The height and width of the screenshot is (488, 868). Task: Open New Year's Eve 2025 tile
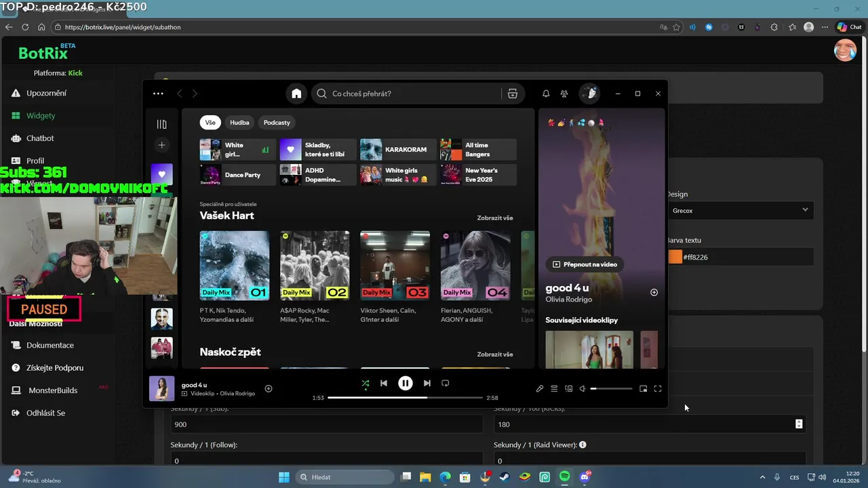[x=478, y=175]
